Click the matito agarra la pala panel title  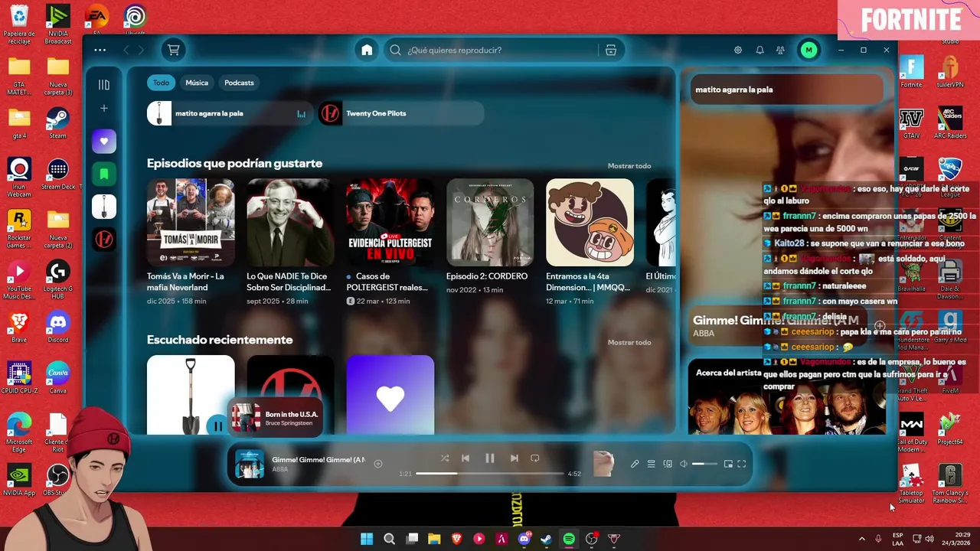point(733,90)
